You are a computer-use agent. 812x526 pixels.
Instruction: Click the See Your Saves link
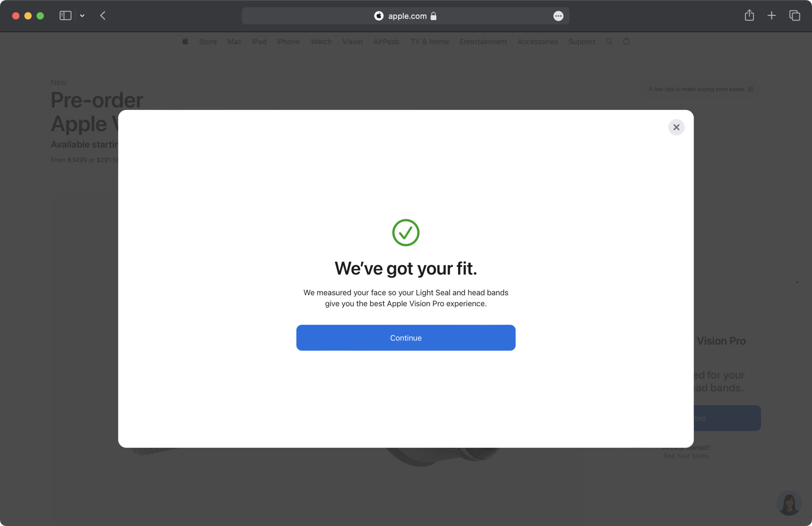pos(686,456)
